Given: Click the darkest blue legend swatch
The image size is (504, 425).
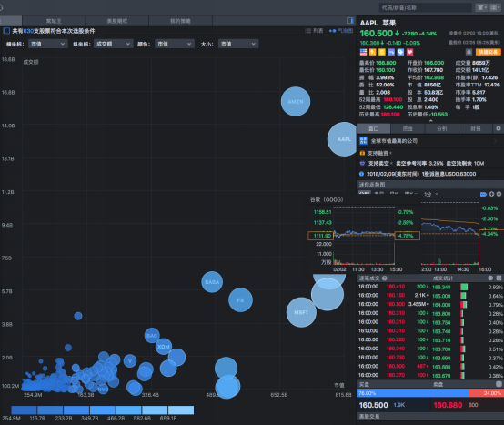Looking at the screenshot, I should [x=24, y=410].
